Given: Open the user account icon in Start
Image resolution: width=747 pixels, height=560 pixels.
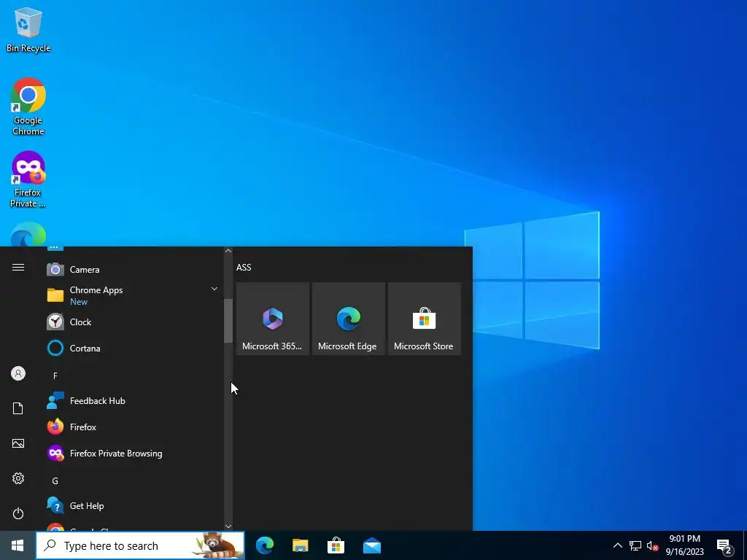Looking at the screenshot, I should point(18,373).
